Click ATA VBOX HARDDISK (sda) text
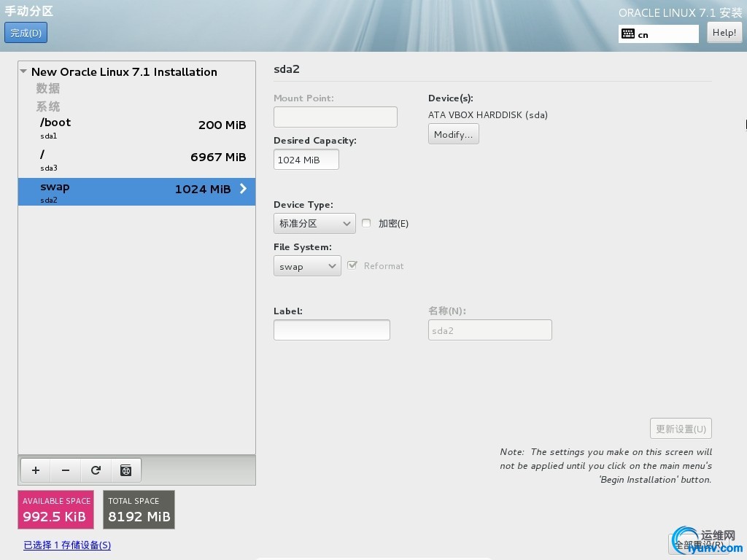This screenshot has width=747, height=560. (x=488, y=114)
